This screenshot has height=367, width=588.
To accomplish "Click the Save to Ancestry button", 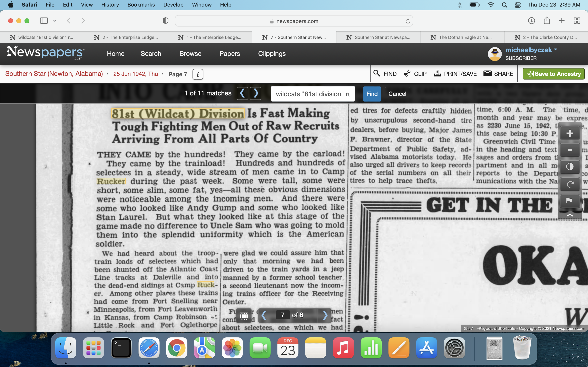I will (x=553, y=74).
